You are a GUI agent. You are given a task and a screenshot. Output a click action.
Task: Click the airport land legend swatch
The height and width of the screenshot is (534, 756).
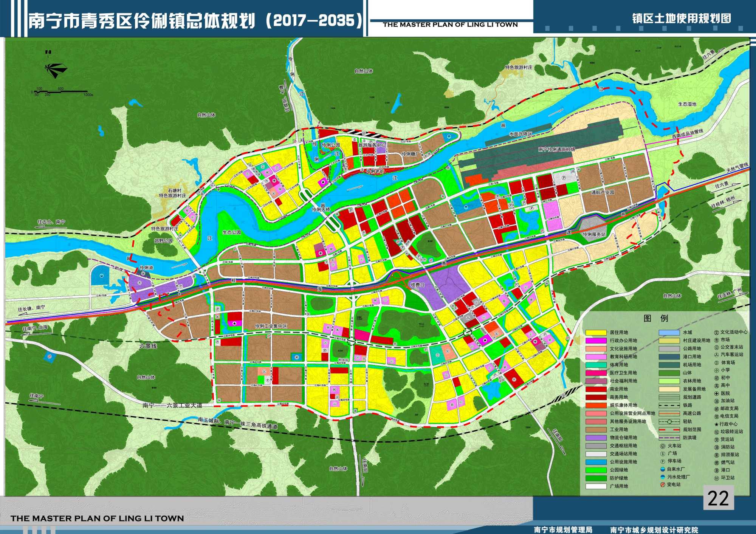point(669,365)
